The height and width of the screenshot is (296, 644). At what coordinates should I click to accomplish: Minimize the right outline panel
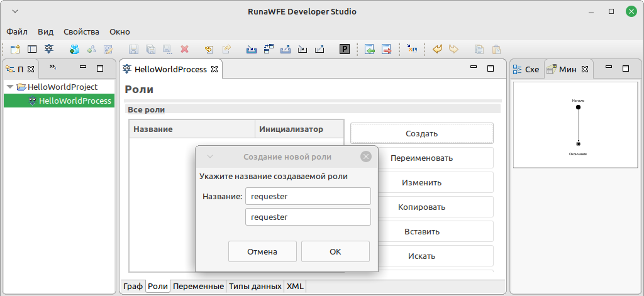[609, 68]
